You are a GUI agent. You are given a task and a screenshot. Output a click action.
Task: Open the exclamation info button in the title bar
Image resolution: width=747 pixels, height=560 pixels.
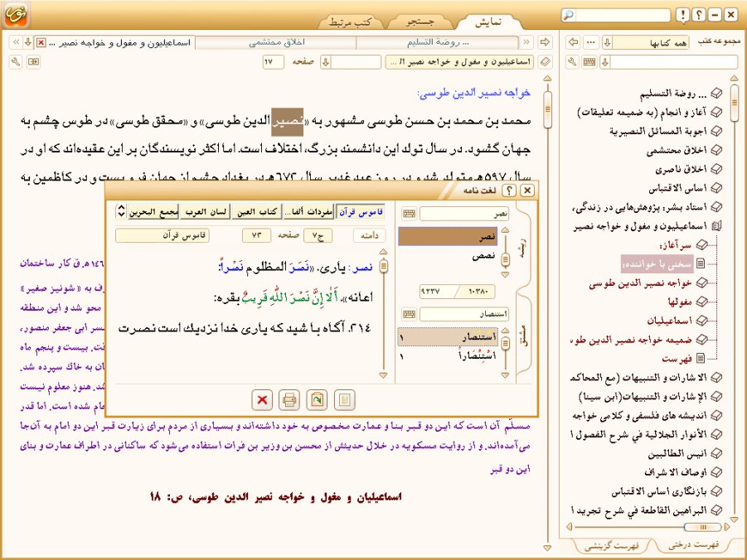[682, 15]
